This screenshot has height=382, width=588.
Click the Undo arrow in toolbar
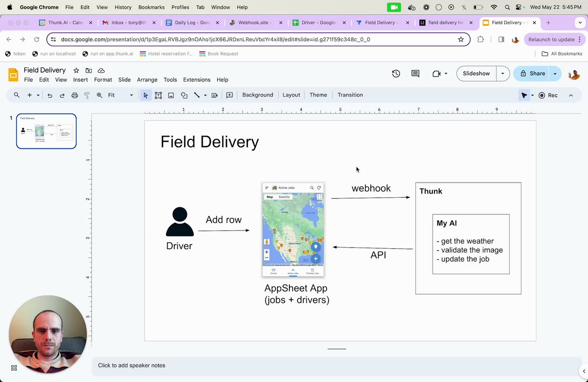(x=50, y=95)
